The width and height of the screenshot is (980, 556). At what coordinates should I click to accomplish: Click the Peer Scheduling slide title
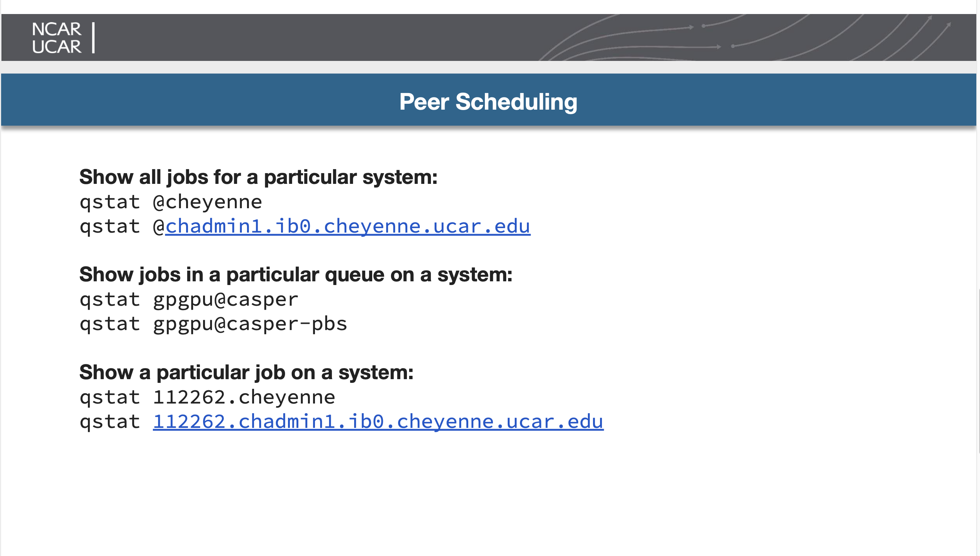click(488, 102)
